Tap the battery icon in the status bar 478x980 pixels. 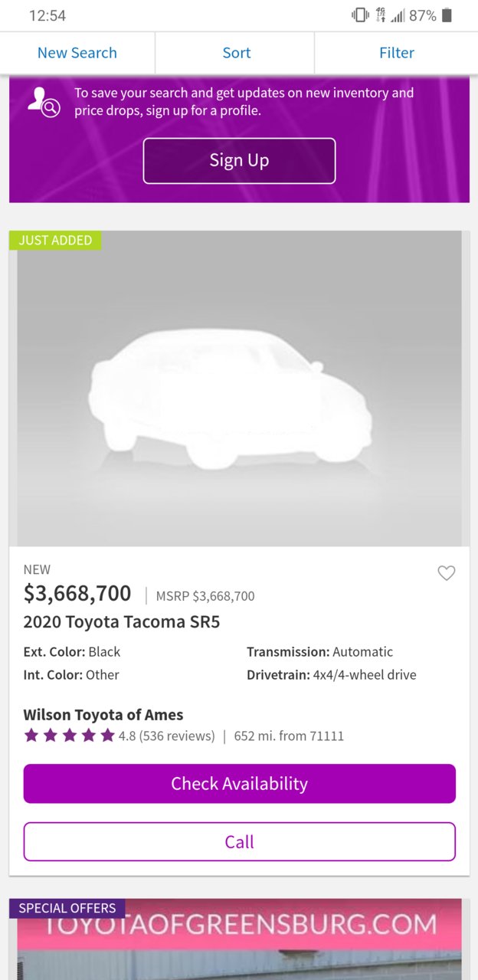[x=447, y=15]
